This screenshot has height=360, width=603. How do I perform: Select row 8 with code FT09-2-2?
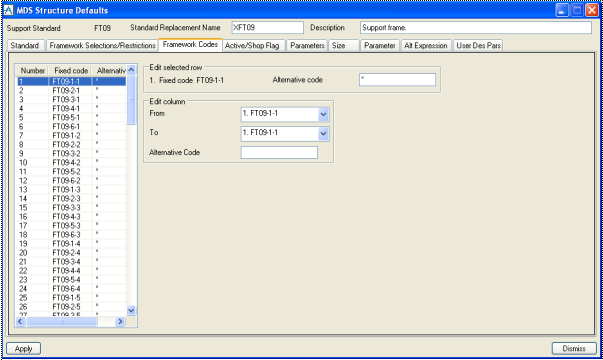[71, 145]
